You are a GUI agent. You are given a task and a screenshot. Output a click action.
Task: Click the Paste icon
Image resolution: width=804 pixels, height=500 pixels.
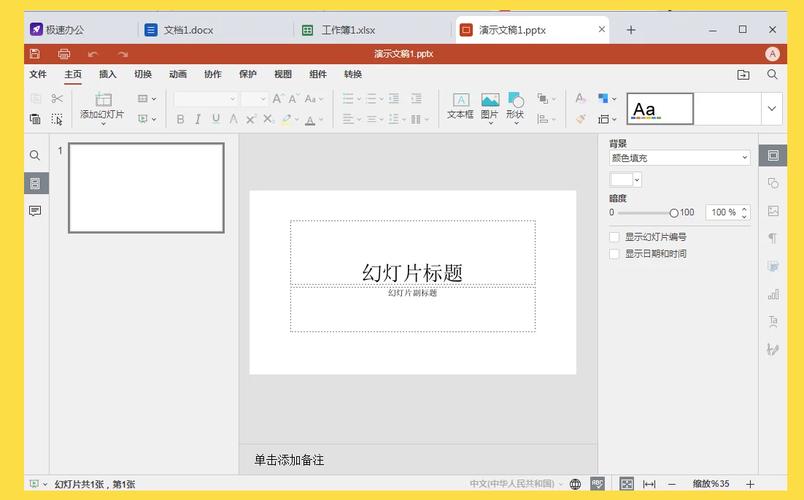35,119
